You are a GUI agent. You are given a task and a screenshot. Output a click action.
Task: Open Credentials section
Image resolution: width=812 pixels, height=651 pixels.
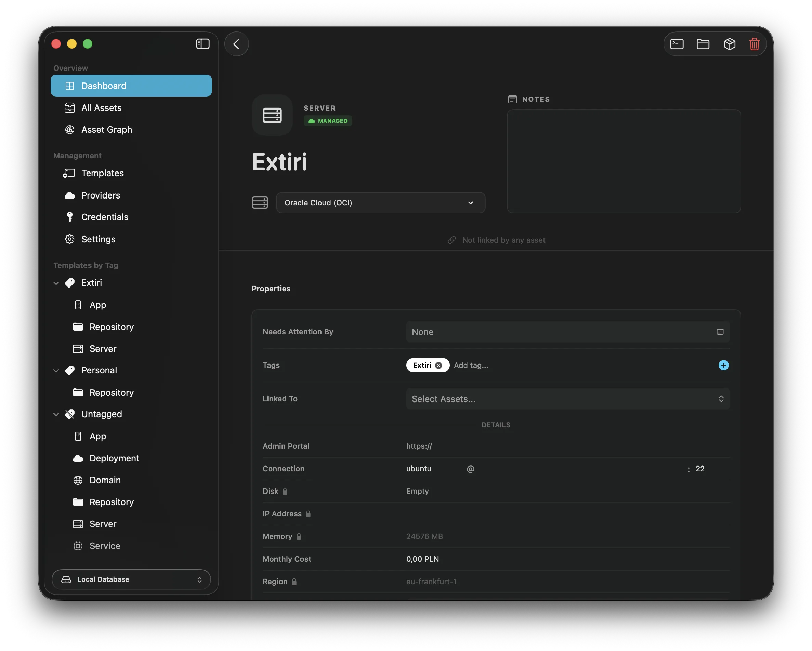click(131, 217)
